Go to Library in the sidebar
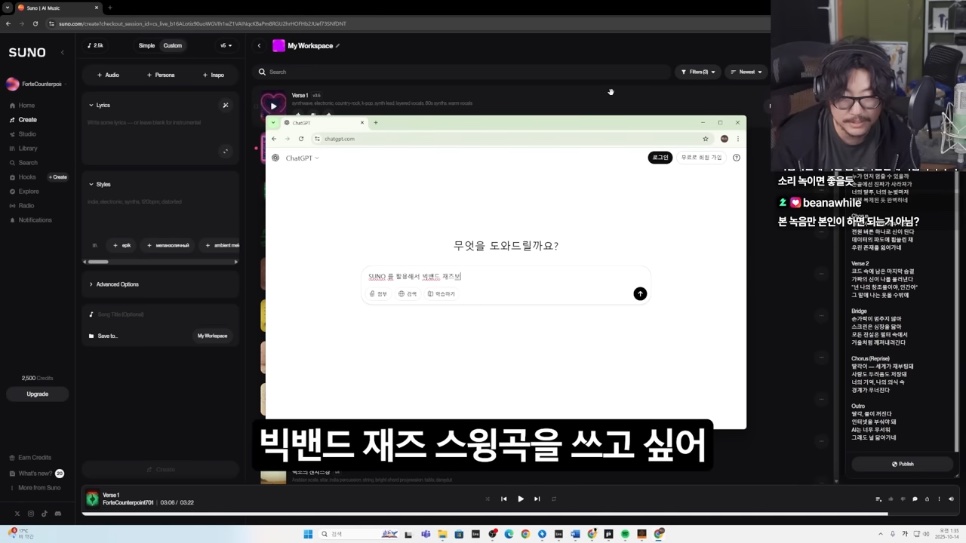The height and width of the screenshot is (543, 966). click(x=28, y=148)
